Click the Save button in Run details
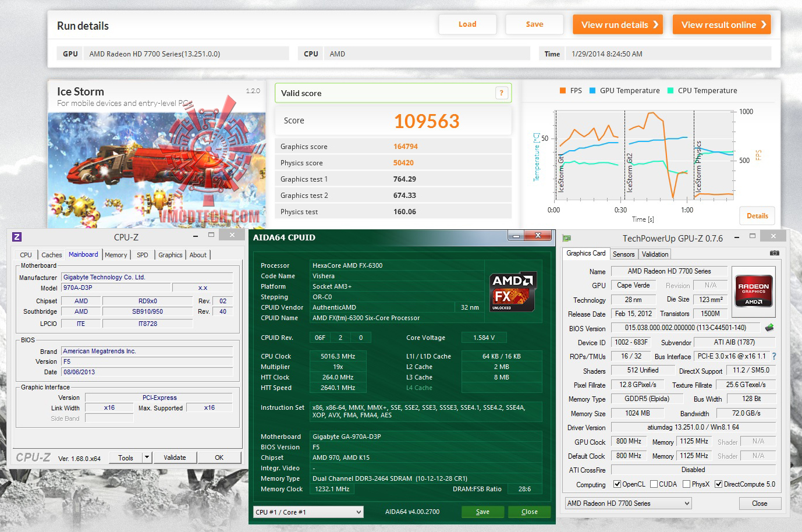The height and width of the screenshot is (532, 802). 534,24
